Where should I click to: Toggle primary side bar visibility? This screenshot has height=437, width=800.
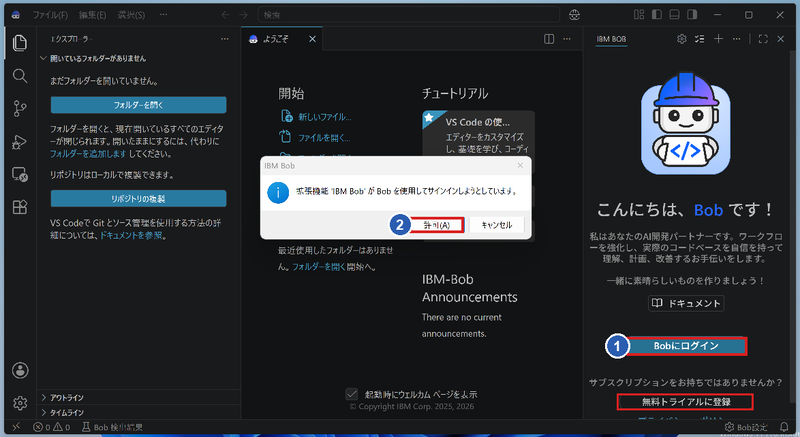tap(657, 14)
